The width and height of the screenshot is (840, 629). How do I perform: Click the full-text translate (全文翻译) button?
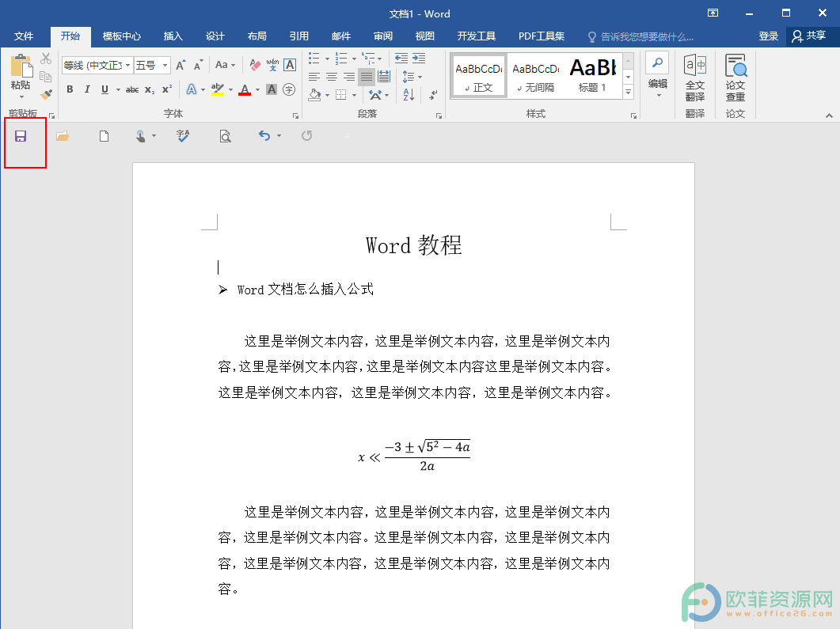tap(695, 78)
